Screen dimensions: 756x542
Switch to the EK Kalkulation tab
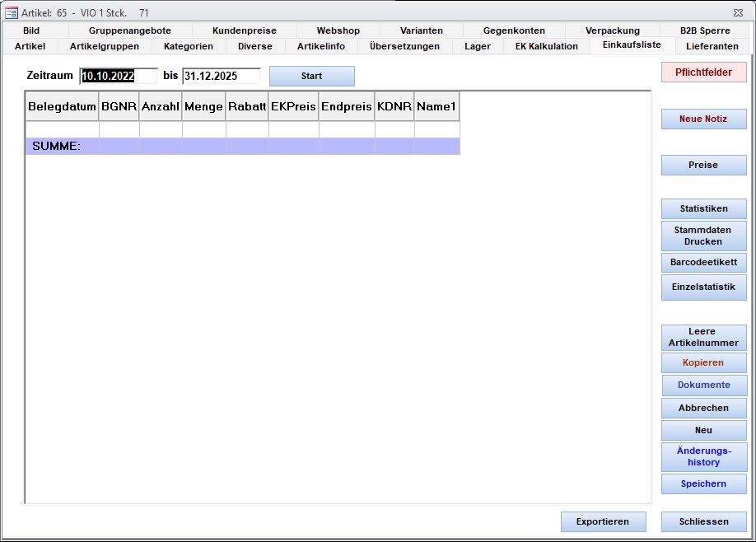(x=546, y=46)
